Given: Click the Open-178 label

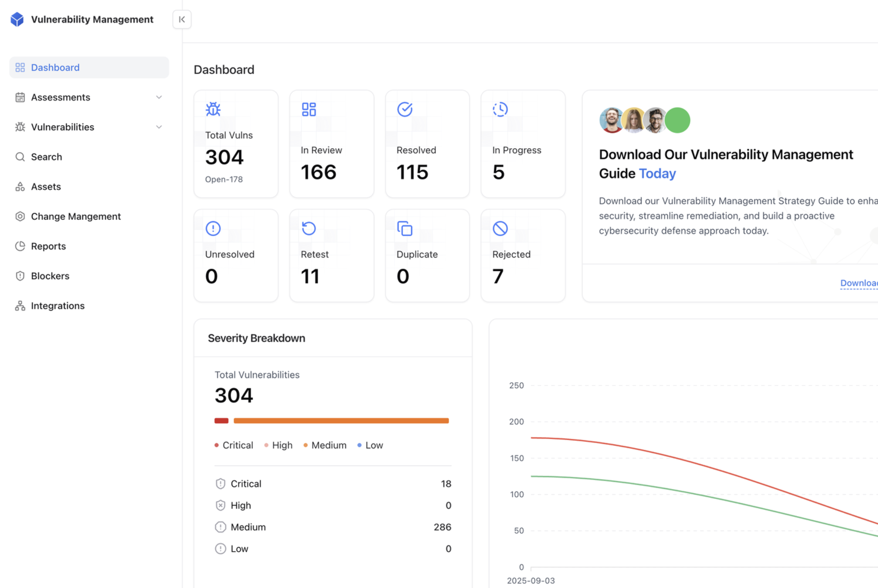Looking at the screenshot, I should click(224, 179).
